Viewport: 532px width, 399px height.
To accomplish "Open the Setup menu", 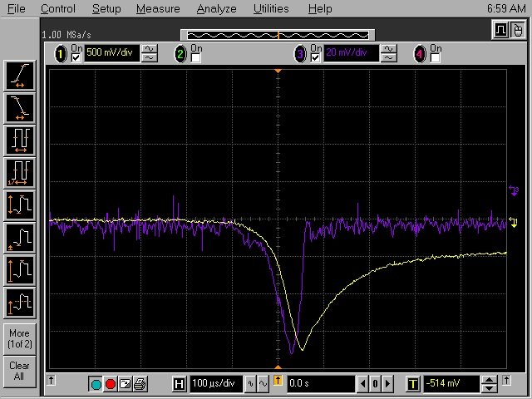I will coord(106,8).
